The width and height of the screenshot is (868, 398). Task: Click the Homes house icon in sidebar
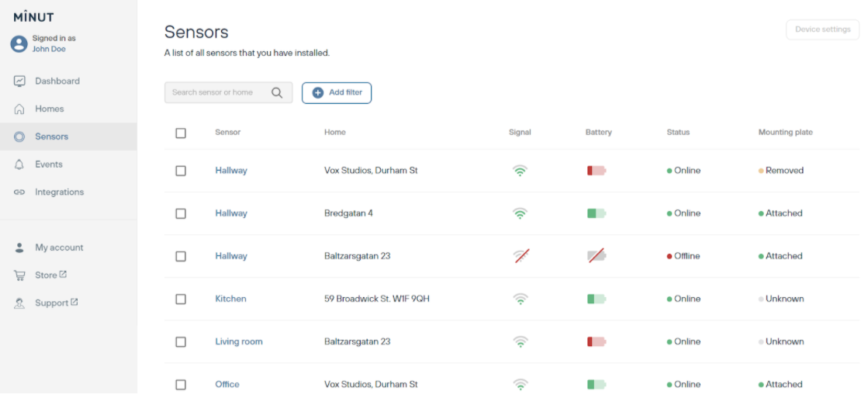(19, 109)
